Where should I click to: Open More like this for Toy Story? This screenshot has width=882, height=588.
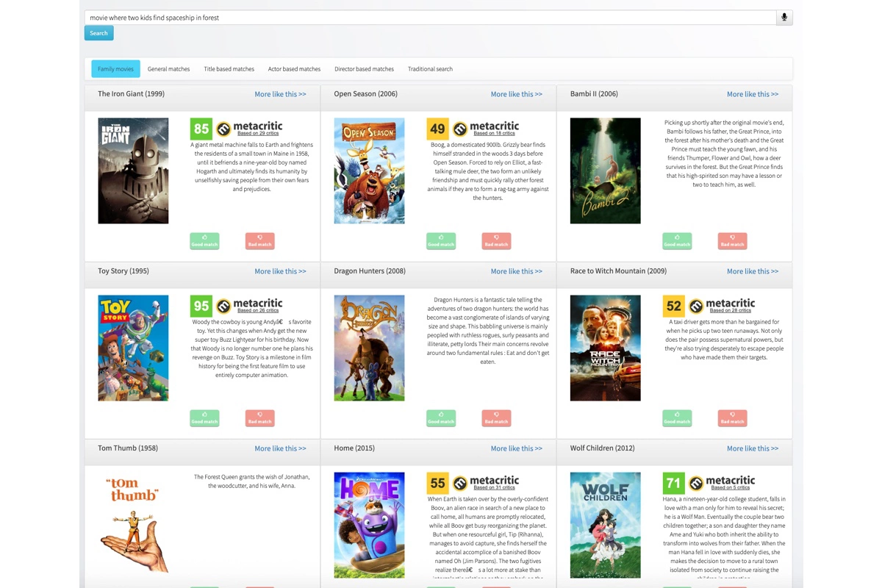(280, 271)
